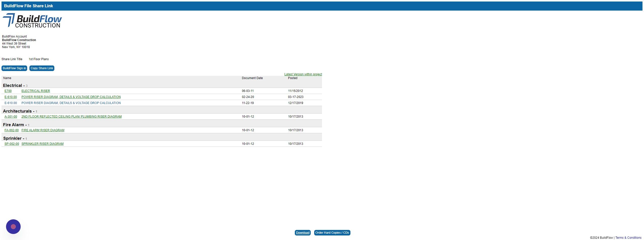
Task: Click document date 06-03-11 of E700
Action: (x=248, y=91)
